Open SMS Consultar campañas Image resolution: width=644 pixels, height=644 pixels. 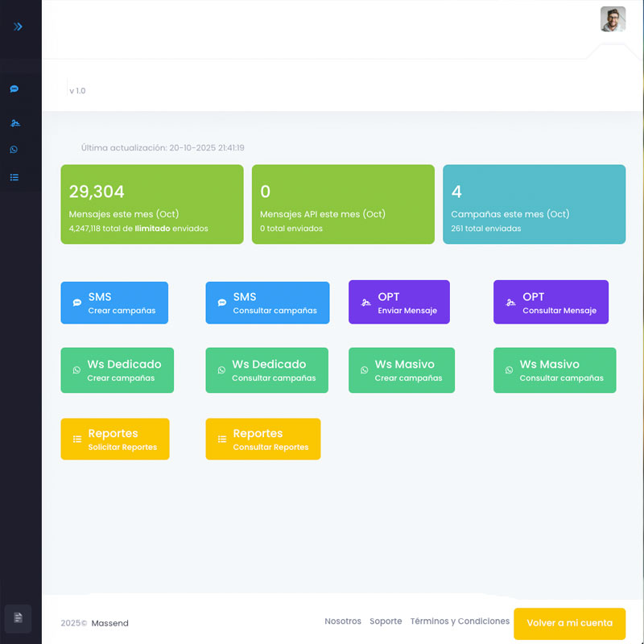tap(267, 303)
